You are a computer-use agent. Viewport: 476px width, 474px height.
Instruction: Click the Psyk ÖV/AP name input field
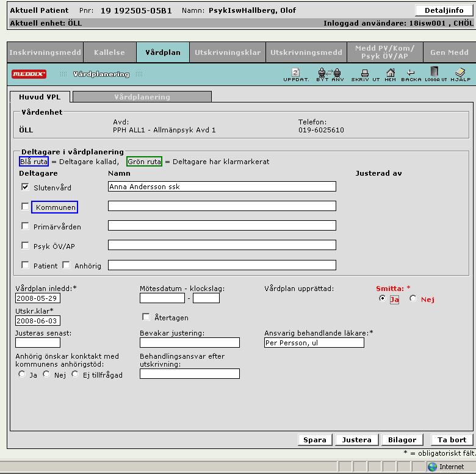coord(222,245)
